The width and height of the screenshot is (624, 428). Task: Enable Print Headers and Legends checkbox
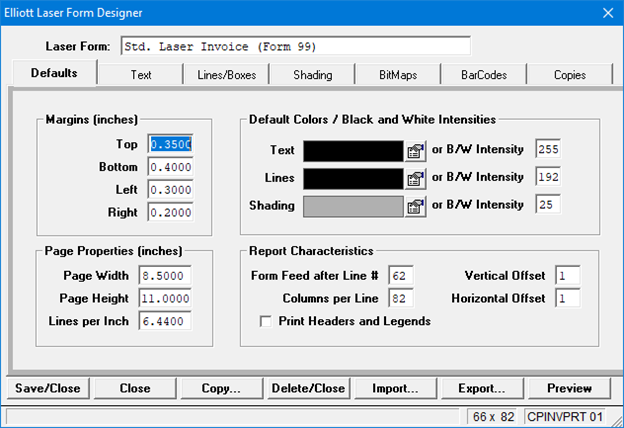tap(266, 322)
